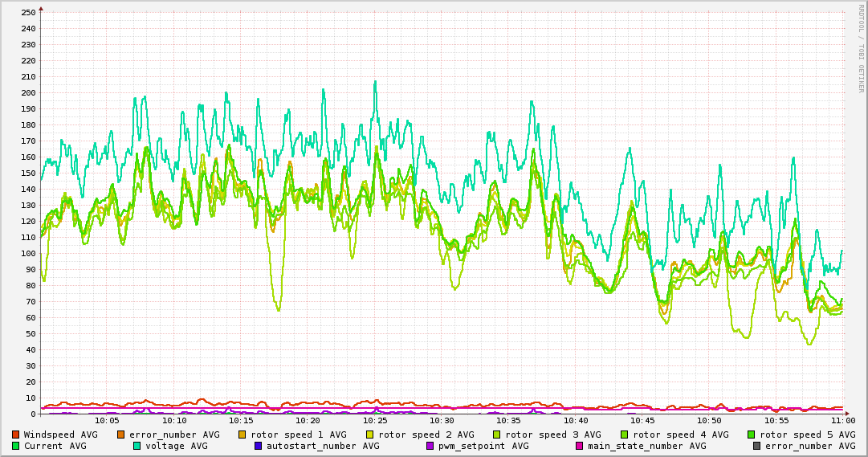Viewport: 868px width, 457px height.
Task: Click the 160 value on the y-axis
Action: tap(27, 157)
